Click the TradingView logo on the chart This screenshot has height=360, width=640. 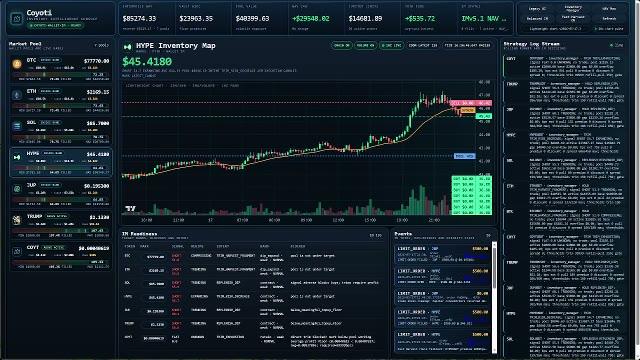[130, 209]
